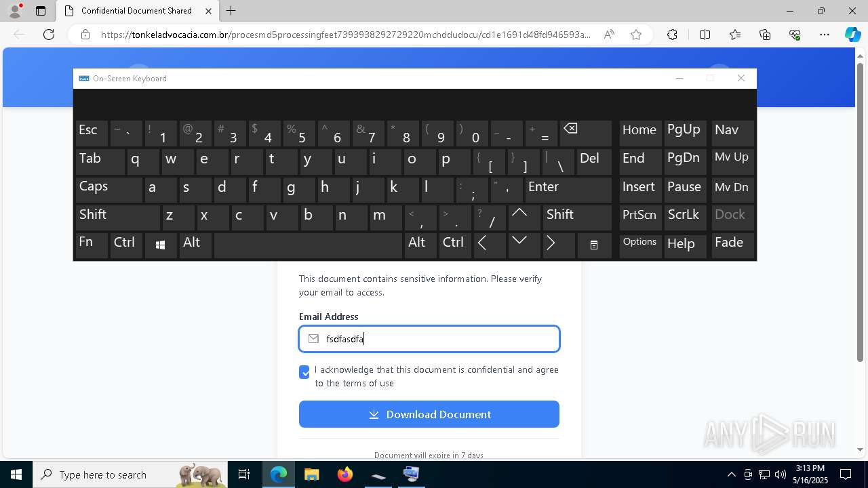Click the Tab key on keyboard

point(100,161)
